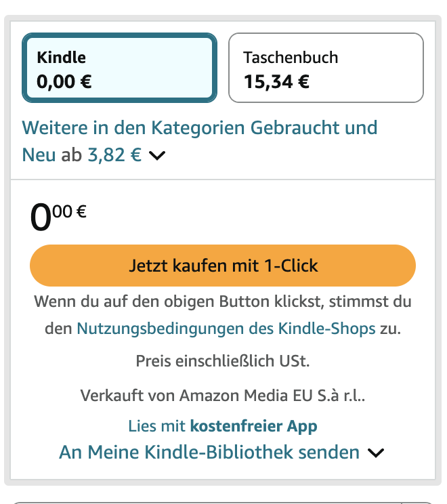Switch to the Taschenbuch format option
This screenshot has height=504, width=447.
pyautogui.click(x=326, y=68)
